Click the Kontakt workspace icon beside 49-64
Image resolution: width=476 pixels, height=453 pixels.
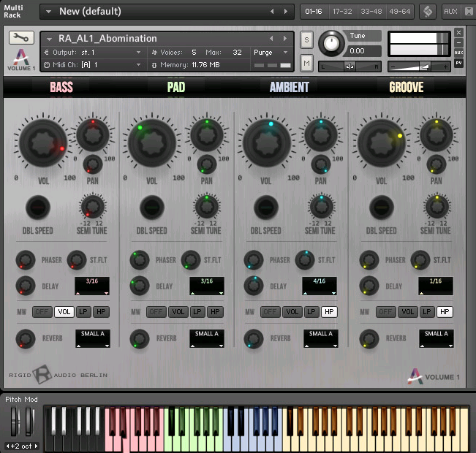pos(428,12)
